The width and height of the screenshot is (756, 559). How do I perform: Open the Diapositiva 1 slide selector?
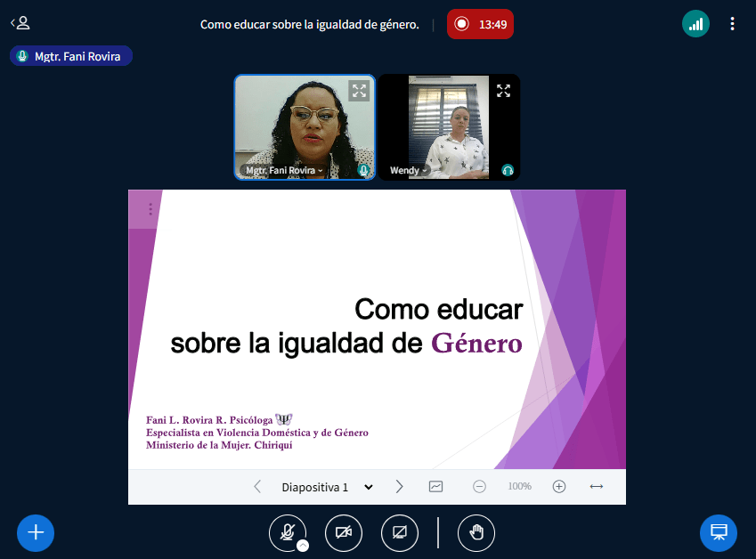(x=327, y=487)
